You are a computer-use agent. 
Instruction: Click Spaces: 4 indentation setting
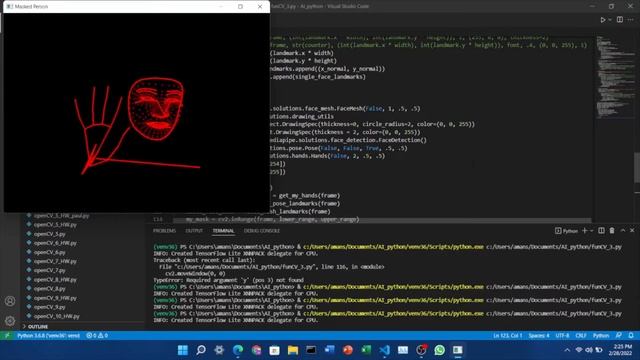pos(539,336)
